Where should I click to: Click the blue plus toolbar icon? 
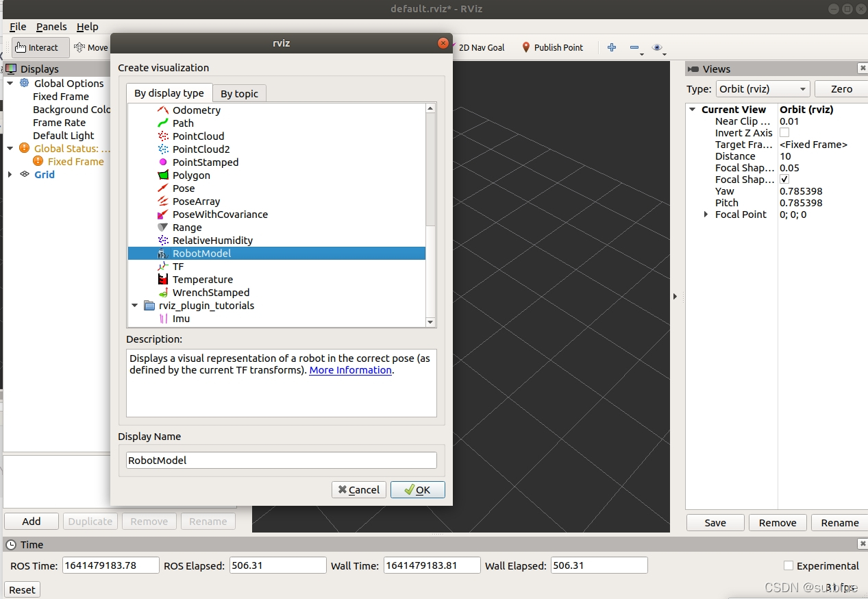(612, 47)
